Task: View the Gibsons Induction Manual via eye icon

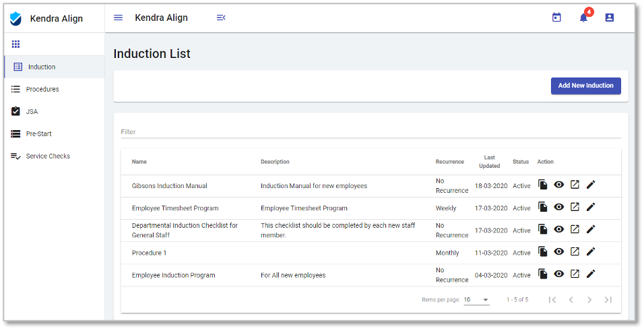Action: tap(558, 185)
